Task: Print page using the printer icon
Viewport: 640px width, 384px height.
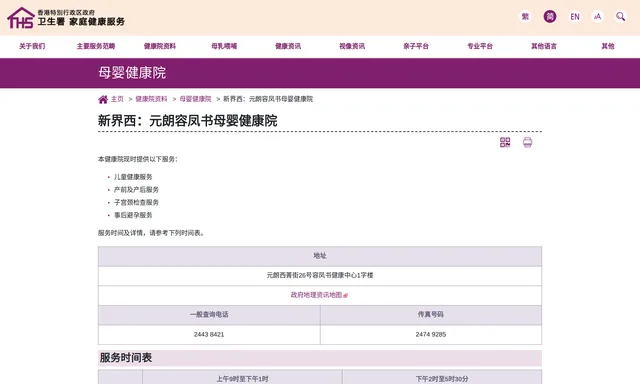Action: [527, 142]
